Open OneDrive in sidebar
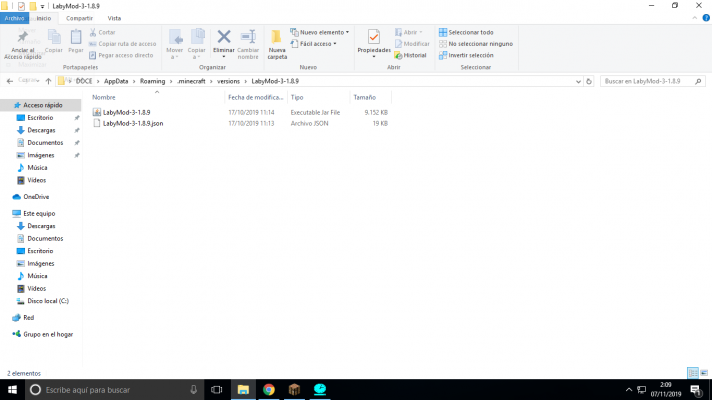 (x=36, y=197)
